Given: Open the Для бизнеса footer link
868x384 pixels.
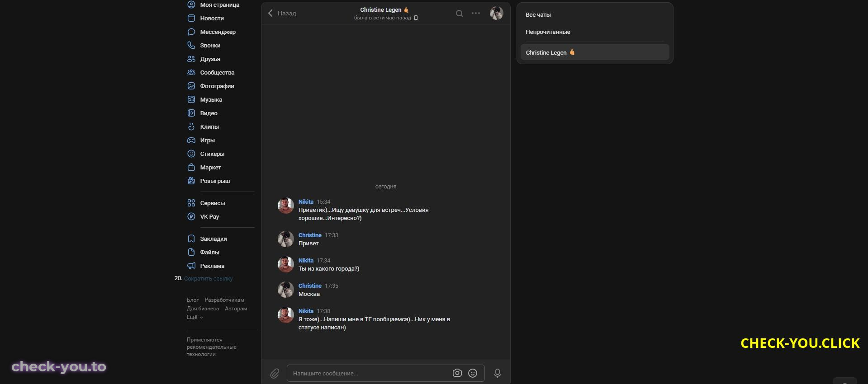Looking at the screenshot, I should [x=203, y=309].
